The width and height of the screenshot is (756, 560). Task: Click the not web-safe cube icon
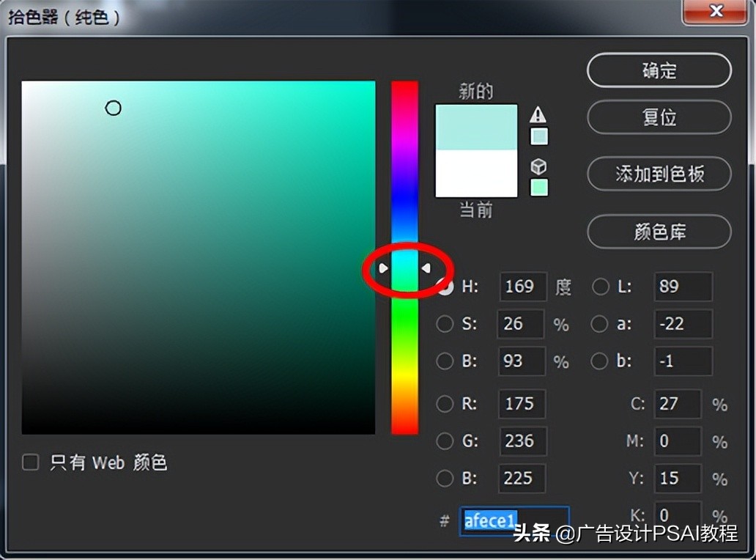click(x=538, y=167)
